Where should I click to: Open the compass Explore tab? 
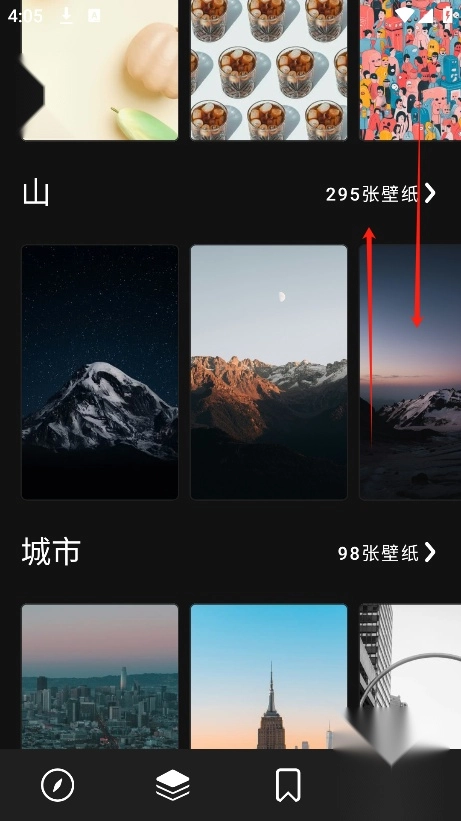pyautogui.click(x=58, y=785)
